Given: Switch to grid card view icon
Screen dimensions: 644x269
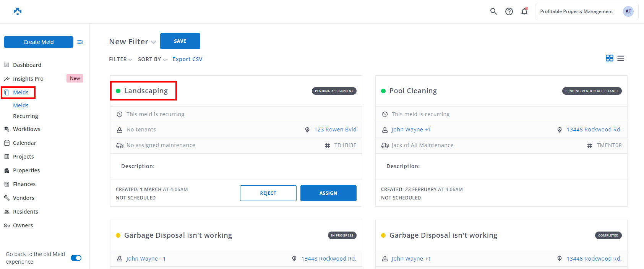Looking at the screenshot, I should pyautogui.click(x=609, y=58).
